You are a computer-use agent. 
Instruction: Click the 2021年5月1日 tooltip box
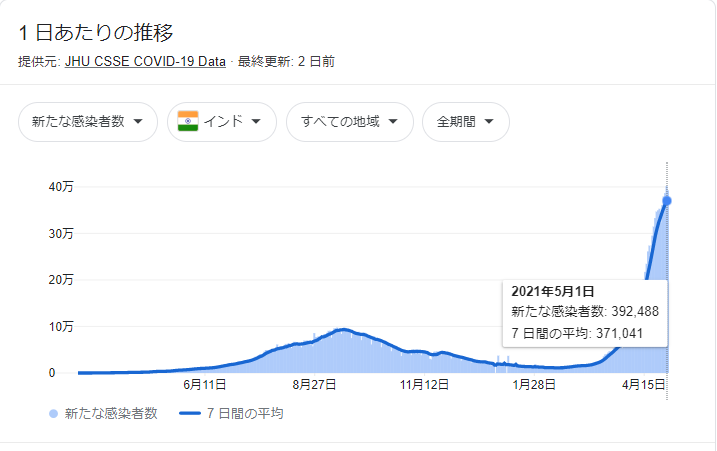[x=585, y=313]
